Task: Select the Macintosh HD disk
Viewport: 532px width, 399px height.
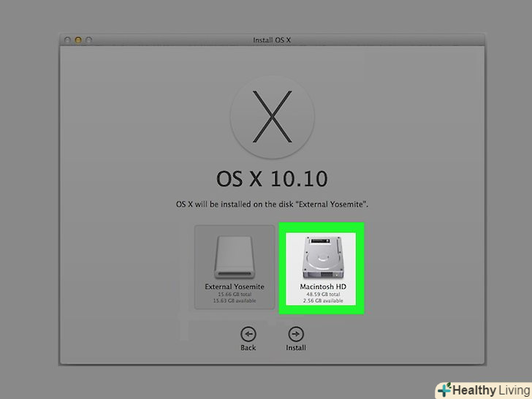Action: 321,268
